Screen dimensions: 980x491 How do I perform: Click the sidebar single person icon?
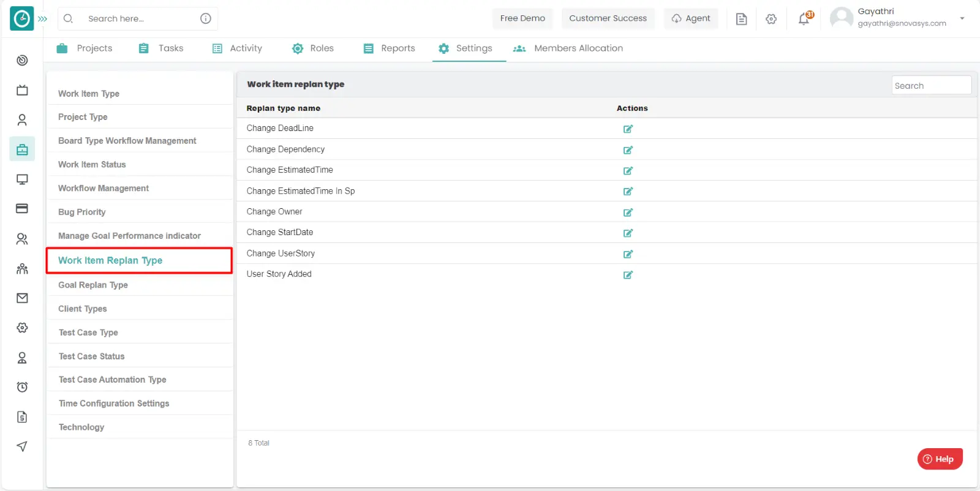pos(22,120)
